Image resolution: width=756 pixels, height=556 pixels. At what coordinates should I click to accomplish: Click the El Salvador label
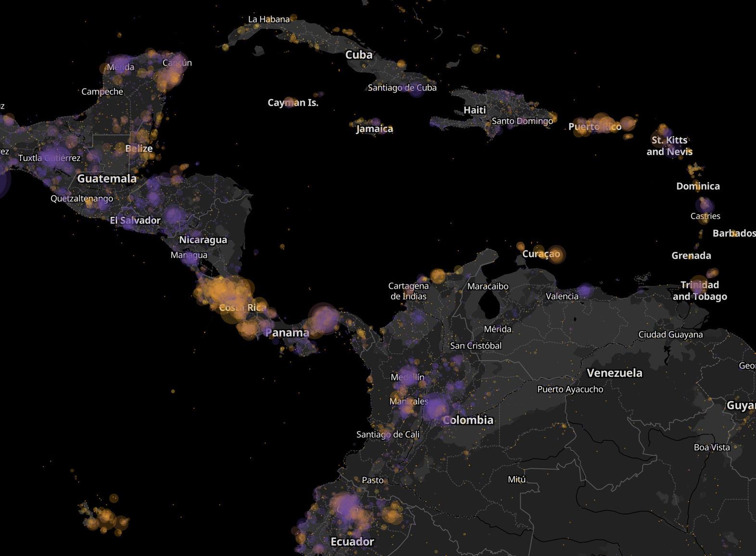tap(135, 221)
